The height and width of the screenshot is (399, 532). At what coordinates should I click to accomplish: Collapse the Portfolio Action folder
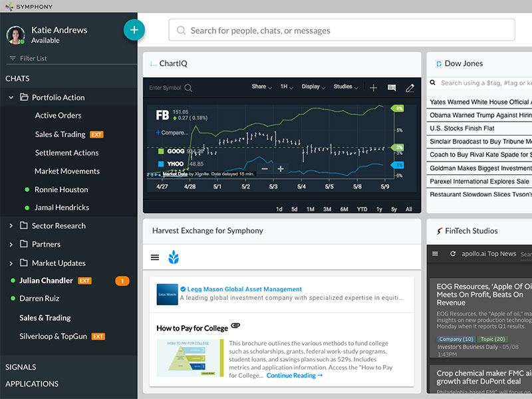click(x=11, y=98)
